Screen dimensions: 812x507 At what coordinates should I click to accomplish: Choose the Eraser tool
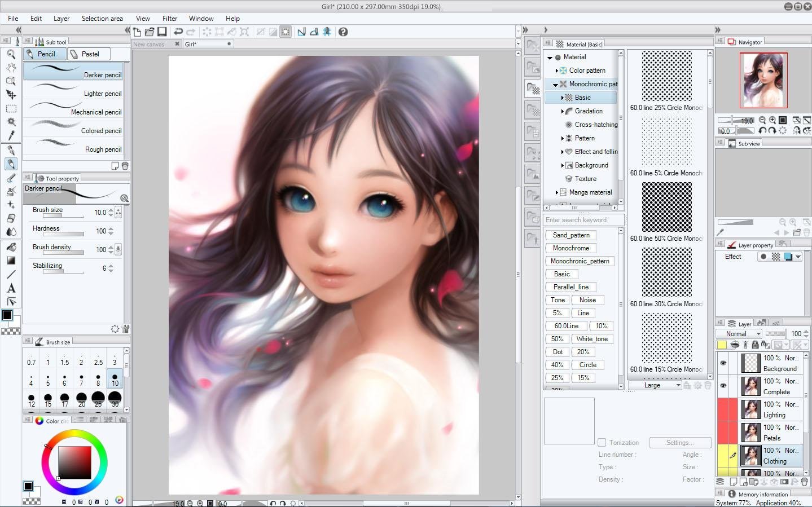tap(11, 218)
